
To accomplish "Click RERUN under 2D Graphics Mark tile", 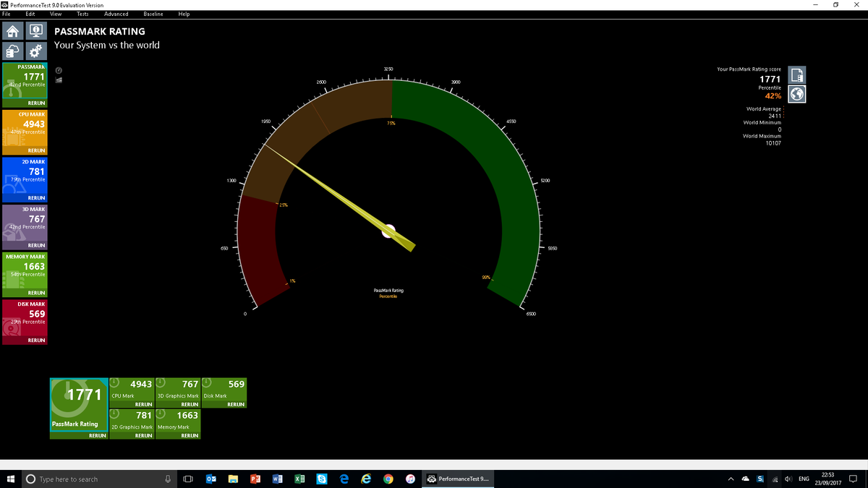I will point(143,436).
